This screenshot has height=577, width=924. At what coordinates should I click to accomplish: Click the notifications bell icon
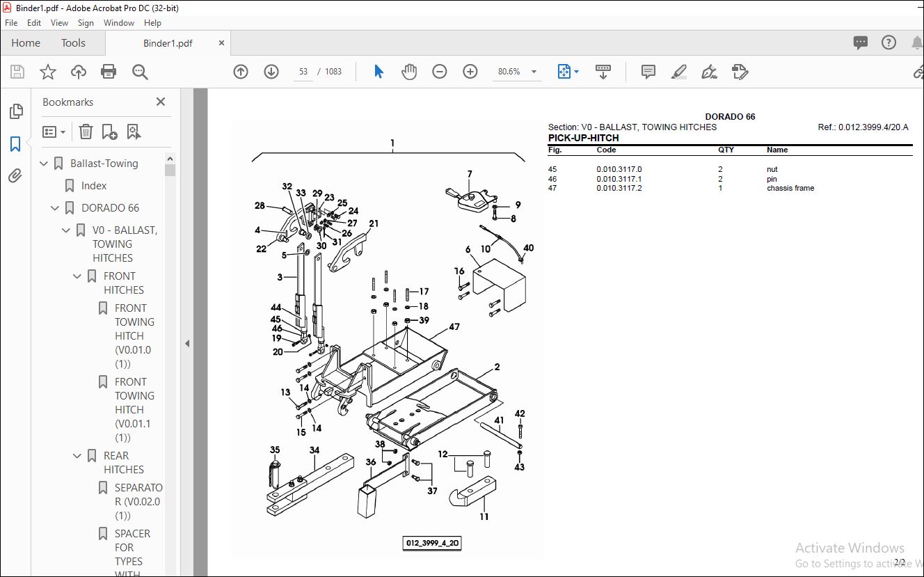(916, 42)
